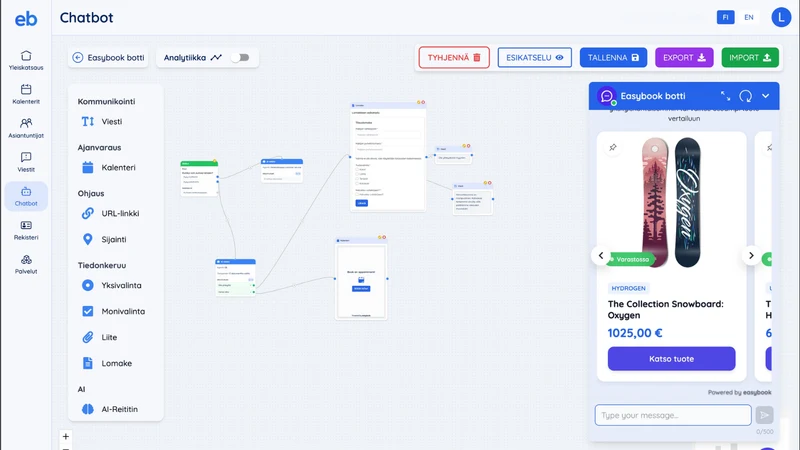The image size is (800, 450).
Task: Open Yleiskatsaus in the sidebar
Action: coord(26,60)
